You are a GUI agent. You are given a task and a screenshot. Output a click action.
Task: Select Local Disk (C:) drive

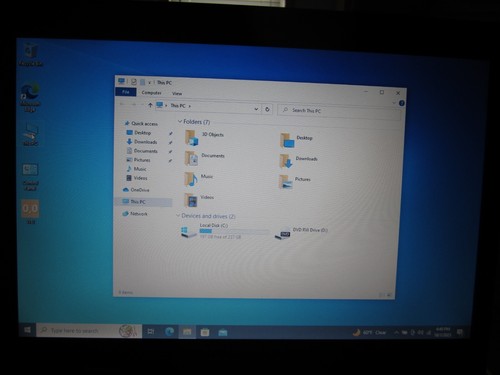[x=225, y=231]
